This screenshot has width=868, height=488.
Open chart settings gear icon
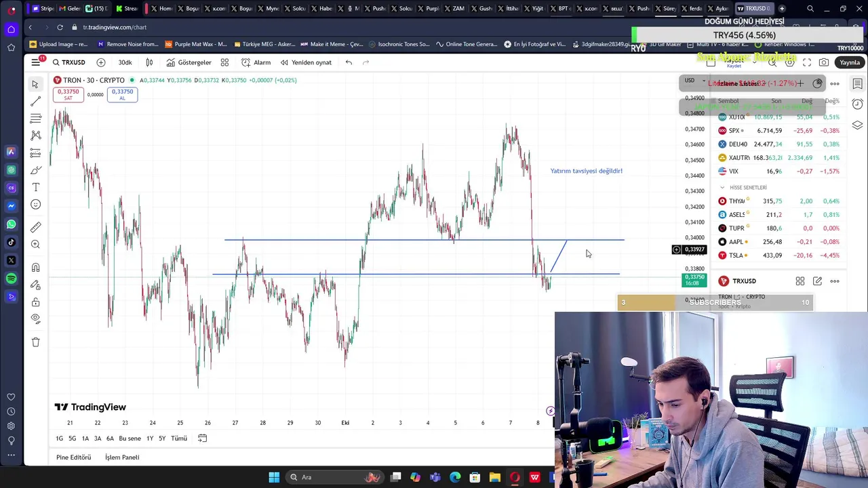click(790, 62)
